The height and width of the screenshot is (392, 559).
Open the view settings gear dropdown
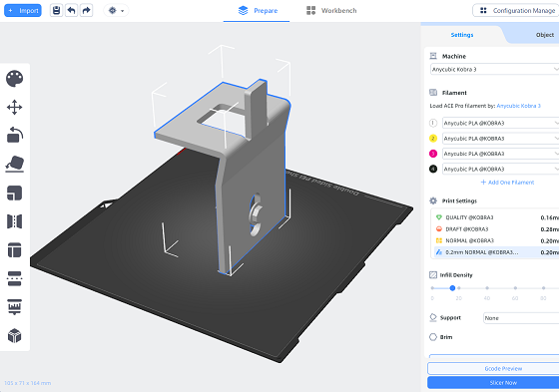coord(116,10)
